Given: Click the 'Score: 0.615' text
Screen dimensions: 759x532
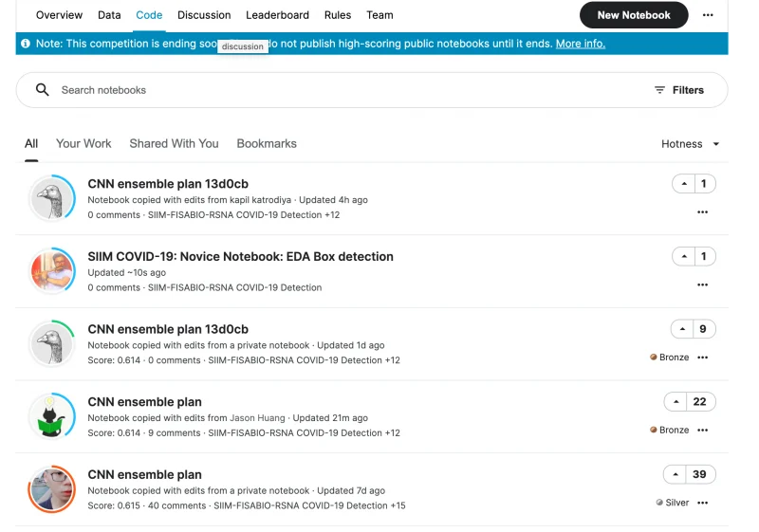Looking at the screenshot, I should [114, 505].
